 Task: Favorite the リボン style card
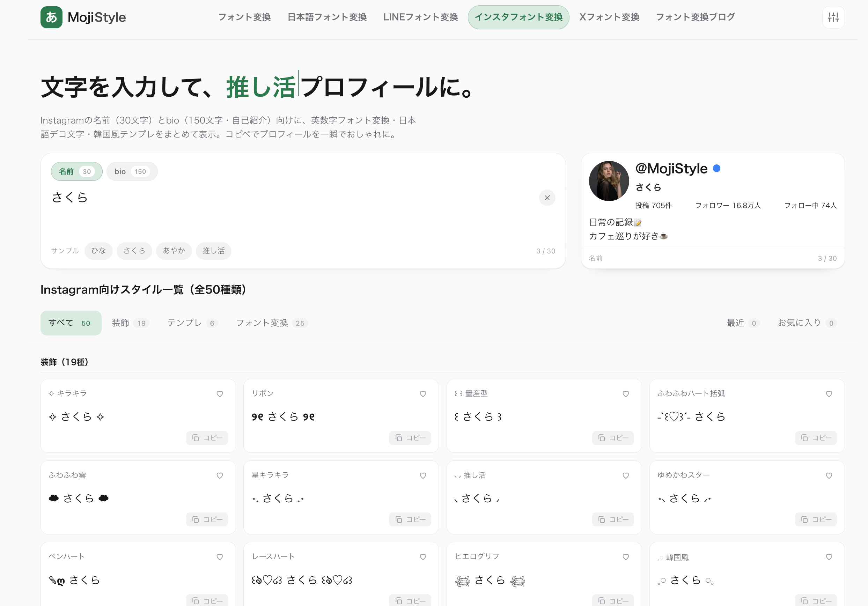(x=423, y=393)
